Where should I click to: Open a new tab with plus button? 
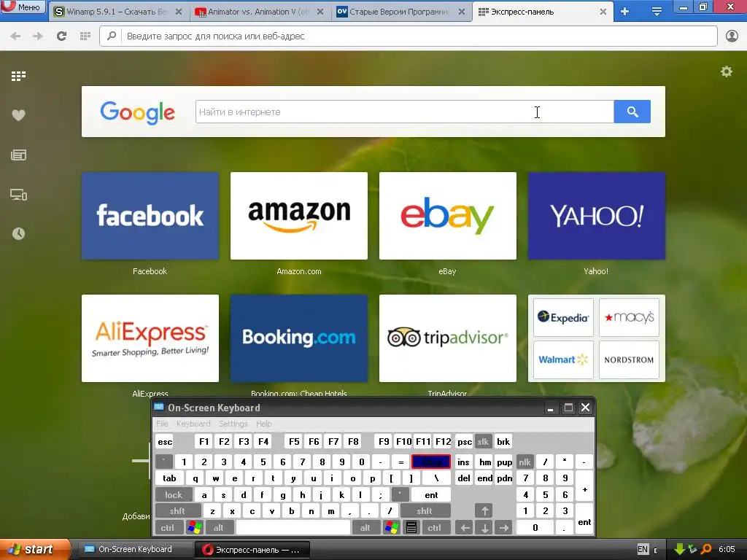click(625, 12)
